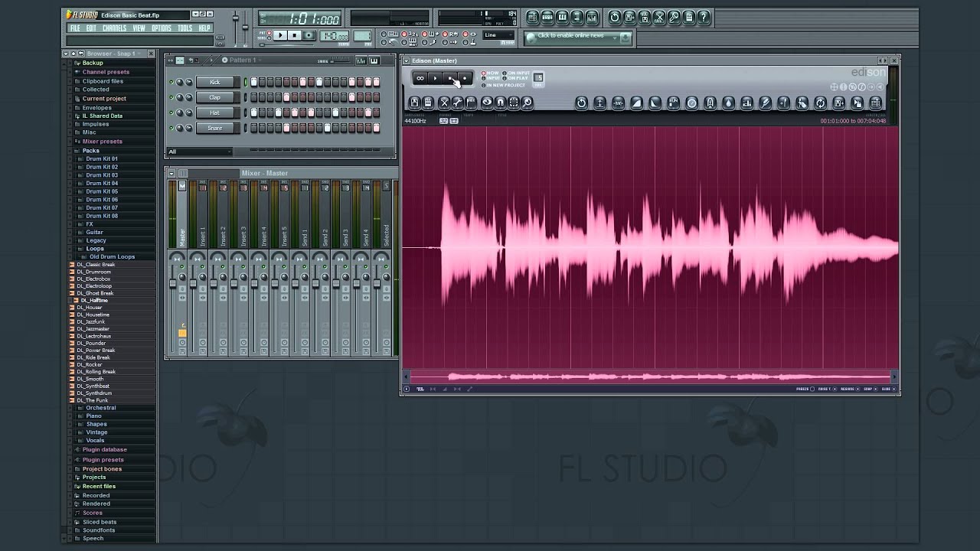Click the Kick channel button

pyautogui.click(x=215, y=83)
